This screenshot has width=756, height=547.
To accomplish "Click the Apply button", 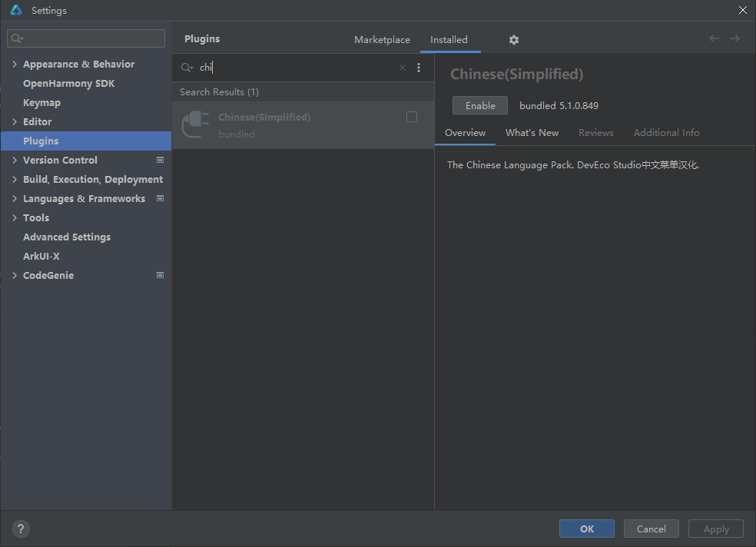I will tap(716, 529).
